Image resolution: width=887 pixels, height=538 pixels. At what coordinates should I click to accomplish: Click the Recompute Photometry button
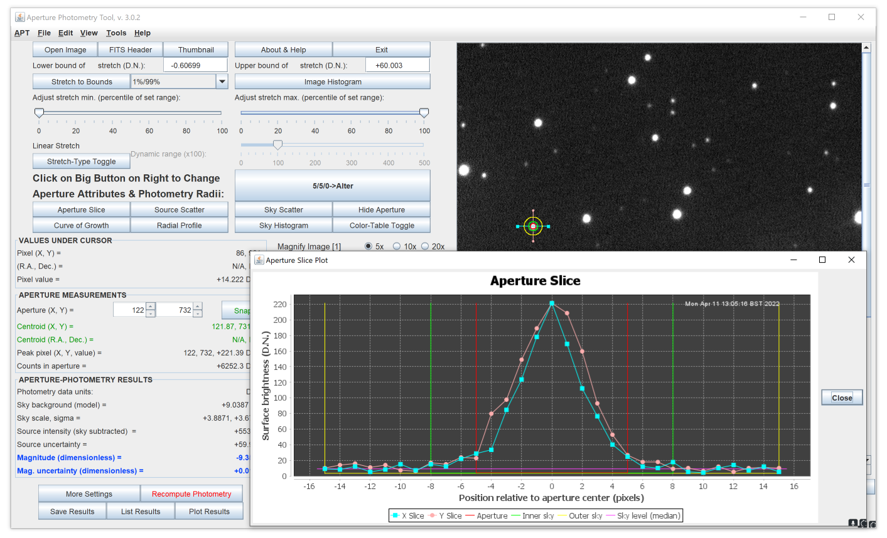pos(191,494)
